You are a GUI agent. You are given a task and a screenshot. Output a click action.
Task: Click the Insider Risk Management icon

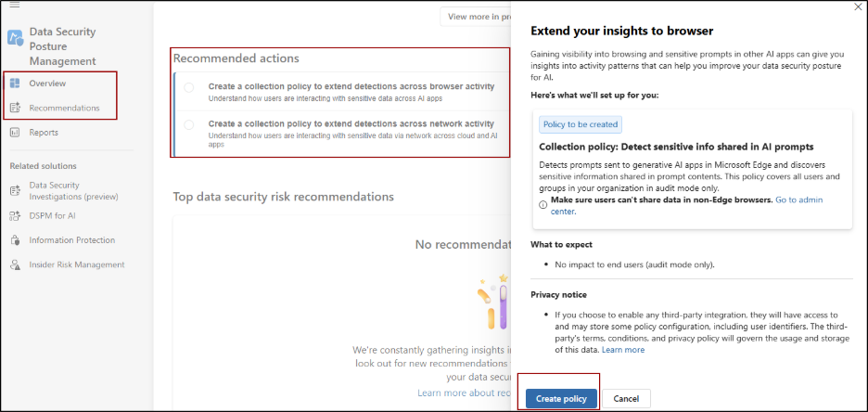coord(15,264)
